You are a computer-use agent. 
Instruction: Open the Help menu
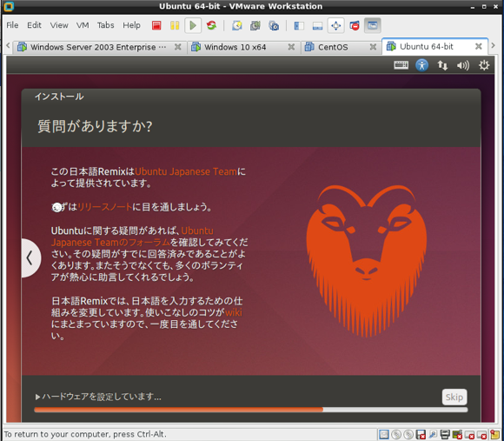(x=131, y=25)
